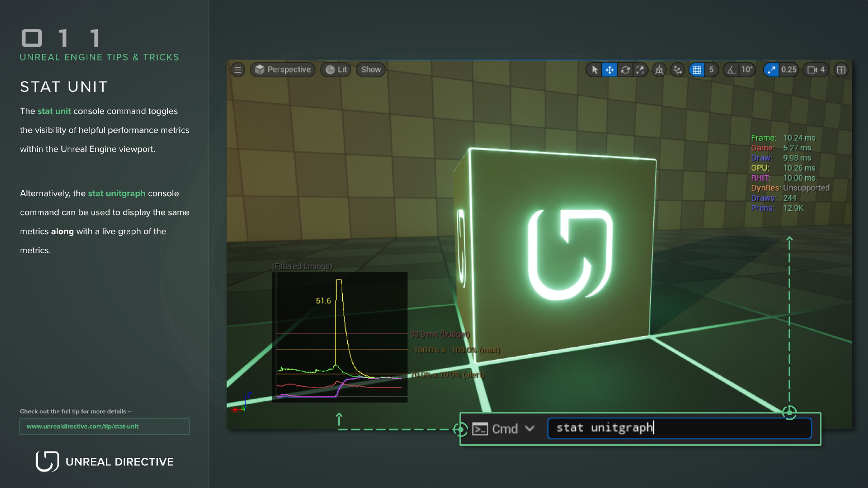The height and width of the screenshot is (488, 868).
Task: Select the Scale objects tool
Action: (x=640, y=70)
